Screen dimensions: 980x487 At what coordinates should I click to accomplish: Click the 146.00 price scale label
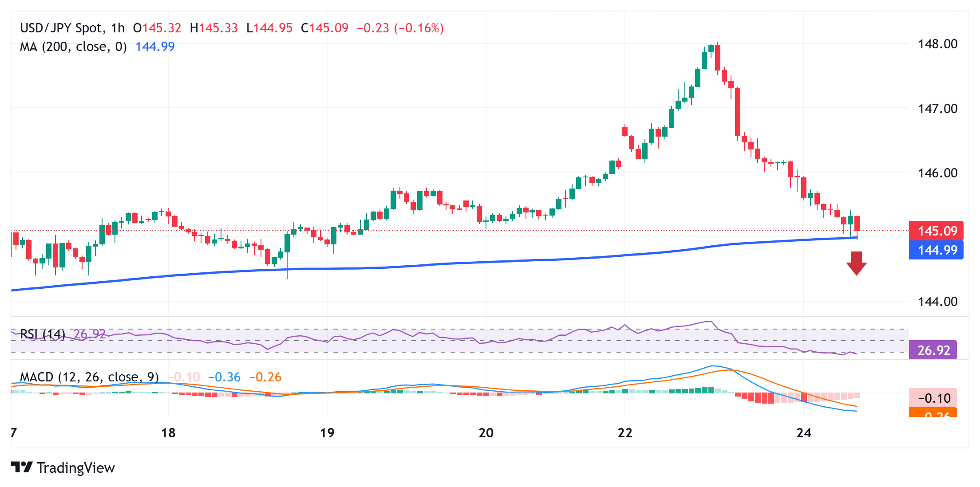pyautogui.click(x=937, y=173)
